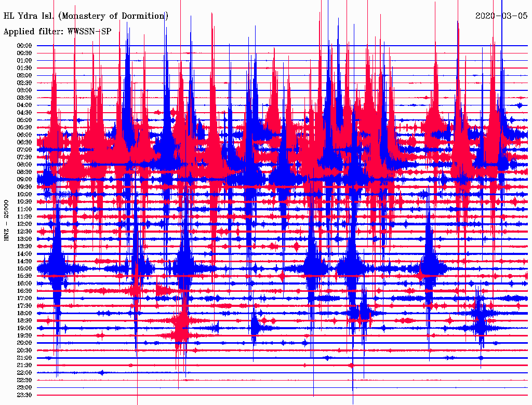Screen dimensions: 532x405
Task: Select the 00:00 time row label
Action: (x=24, y=46)
